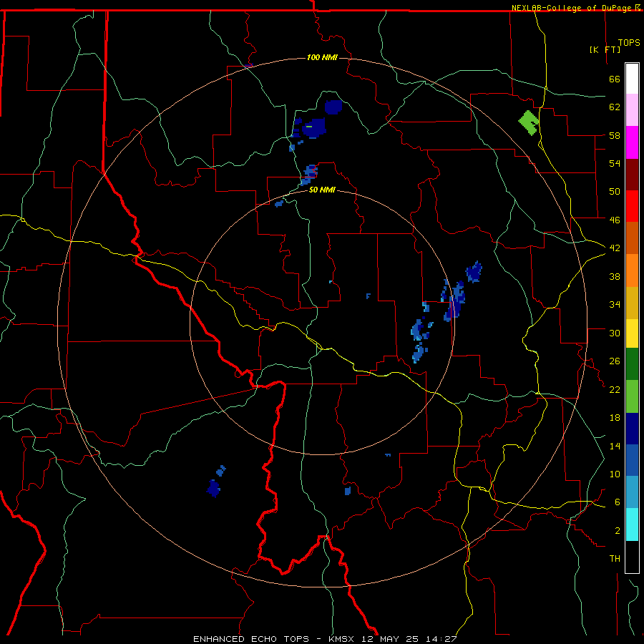Click the light green legend swatch near 22
The width and height of the screenshot is (644, 644).
tap(632, 396)
